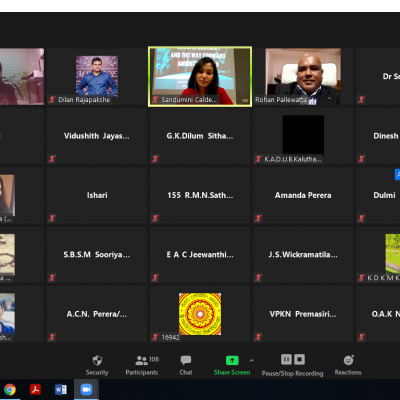This screenshot has width=400, height=400.
Task: Pause the recording
Action: point(286,359)
